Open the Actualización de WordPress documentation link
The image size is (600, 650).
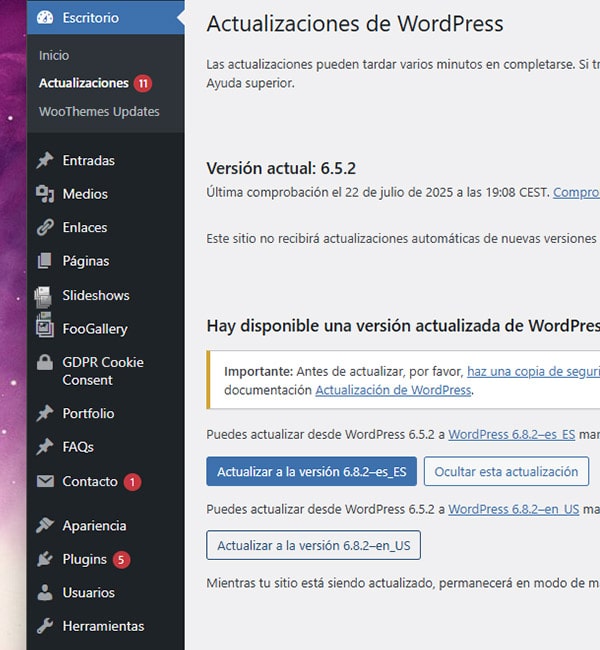tap(393, 390)
